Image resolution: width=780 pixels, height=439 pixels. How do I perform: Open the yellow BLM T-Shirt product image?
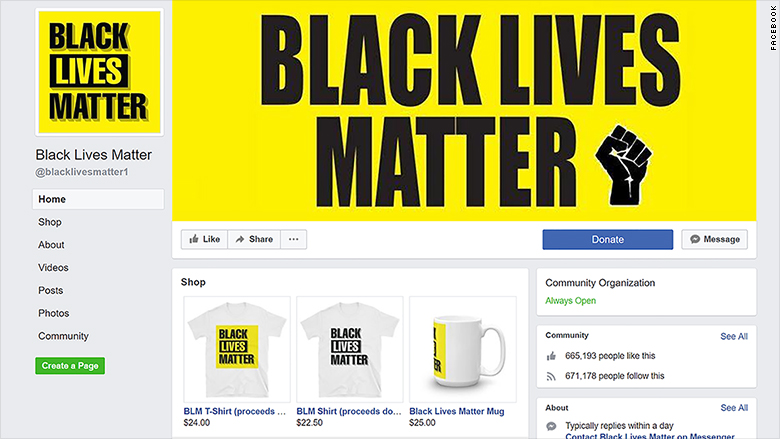[x=237, y=349]
